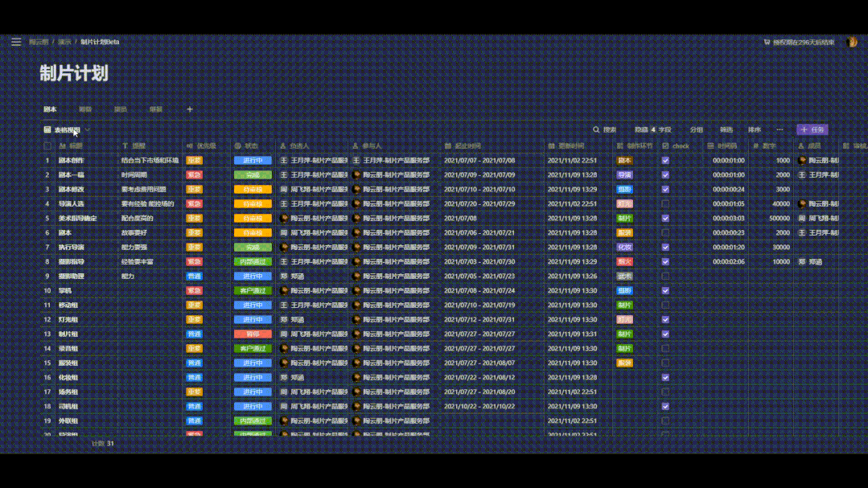The width and height of the screenshot is (868, 488).
Task: Select the second tab next to 剧本
Action: [x=85, y=109]
